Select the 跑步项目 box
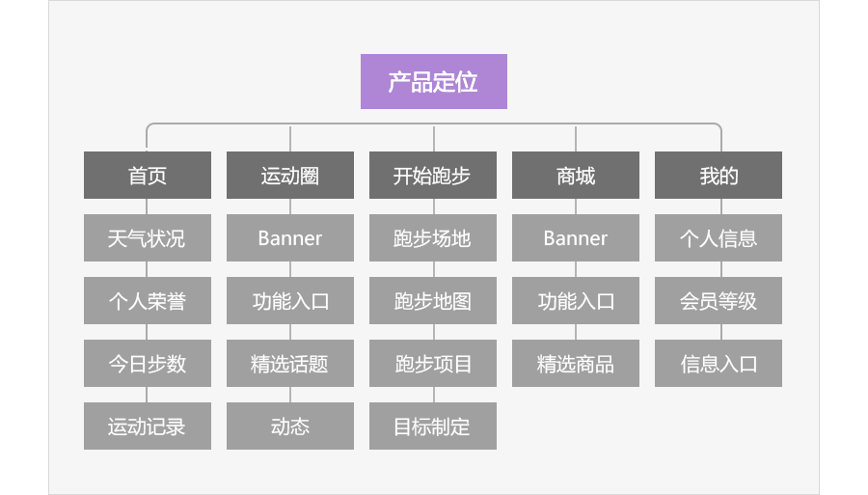Image resolution: width=868 pixels, height=495 pixels. pos(433,363)
